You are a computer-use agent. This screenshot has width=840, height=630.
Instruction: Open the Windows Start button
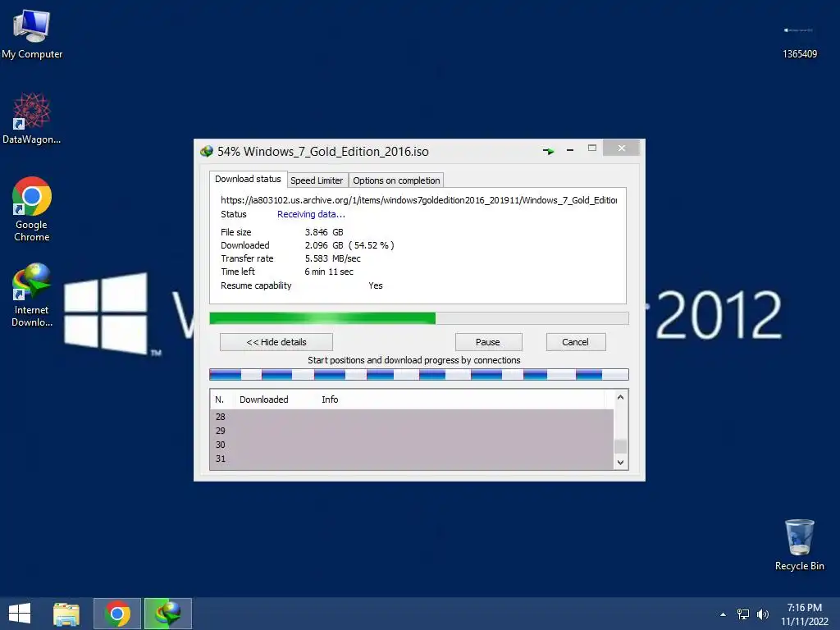click(20, 614)
